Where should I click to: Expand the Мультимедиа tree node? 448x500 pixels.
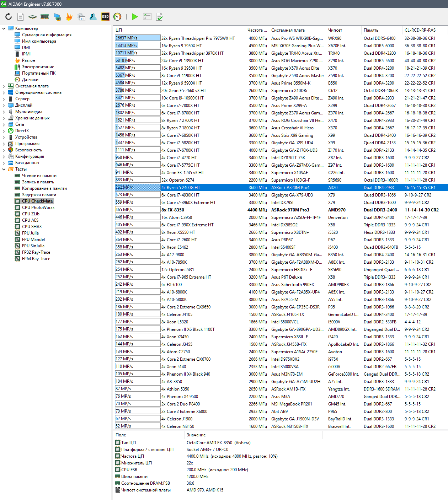(4, 112)
